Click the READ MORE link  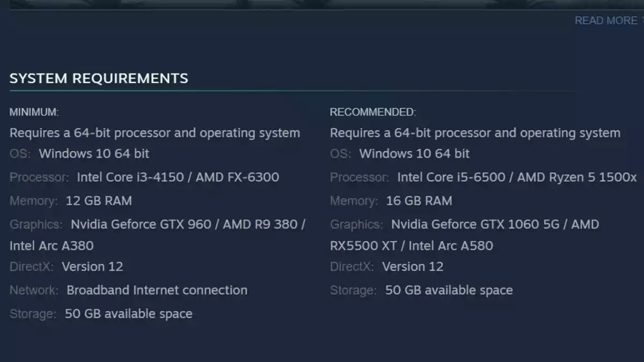[605, 20]
